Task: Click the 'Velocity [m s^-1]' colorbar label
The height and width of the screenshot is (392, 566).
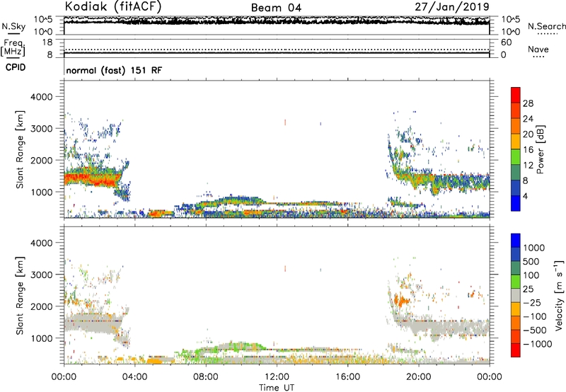Action: (x=559, y=295)
